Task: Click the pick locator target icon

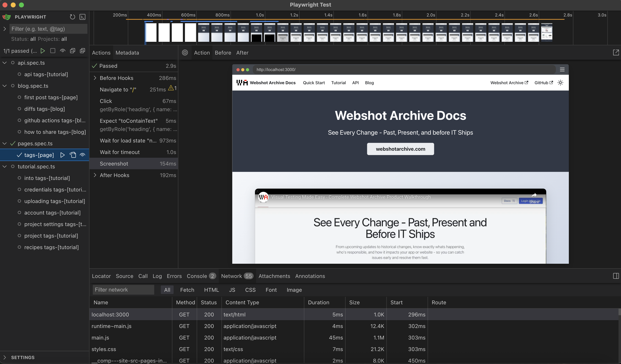Action: 185,52
